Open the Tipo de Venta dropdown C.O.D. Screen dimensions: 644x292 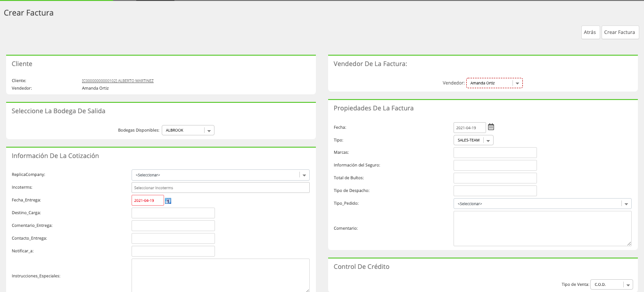(x=611, y=284)
